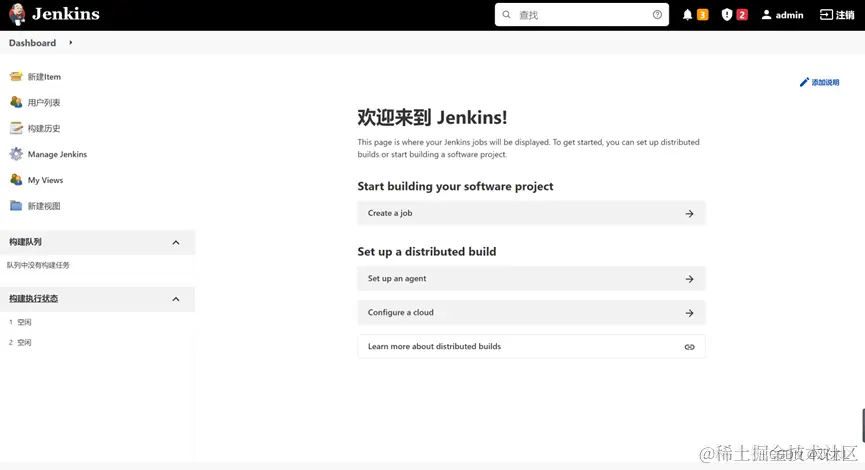The width and height of the screenshot is (865, 470).
Task: Click the admin user person icon
Action: pos(766,15)
